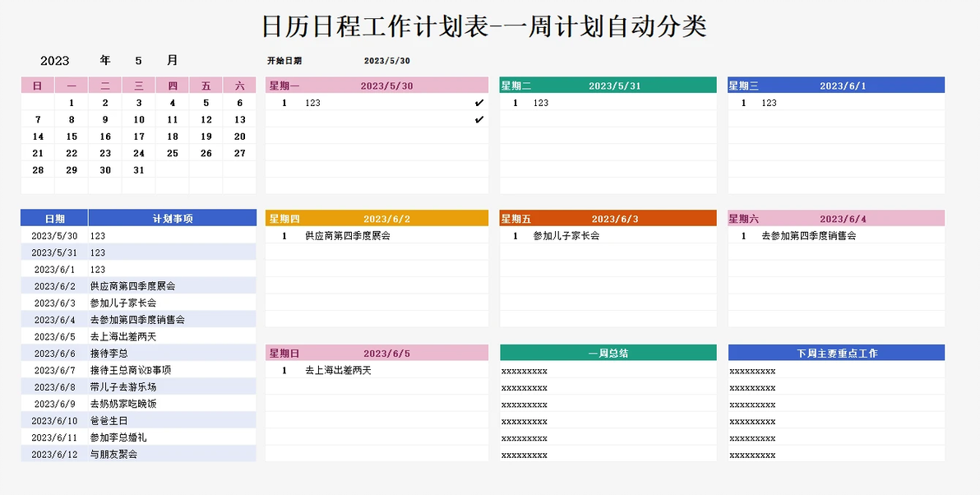Select date cell 2023/6/7 in plan list
This screenshot has width=980, height=495.
[54, 370]
